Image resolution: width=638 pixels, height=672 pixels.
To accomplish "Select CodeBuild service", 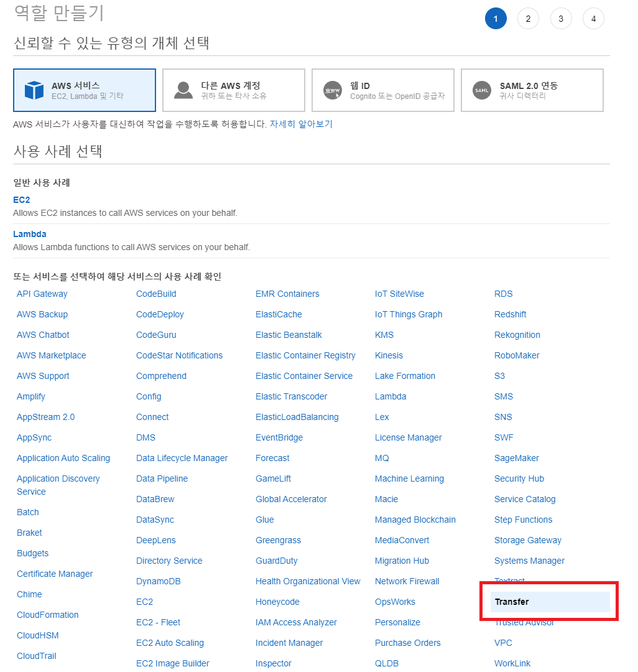I will (x=156, y=294).
